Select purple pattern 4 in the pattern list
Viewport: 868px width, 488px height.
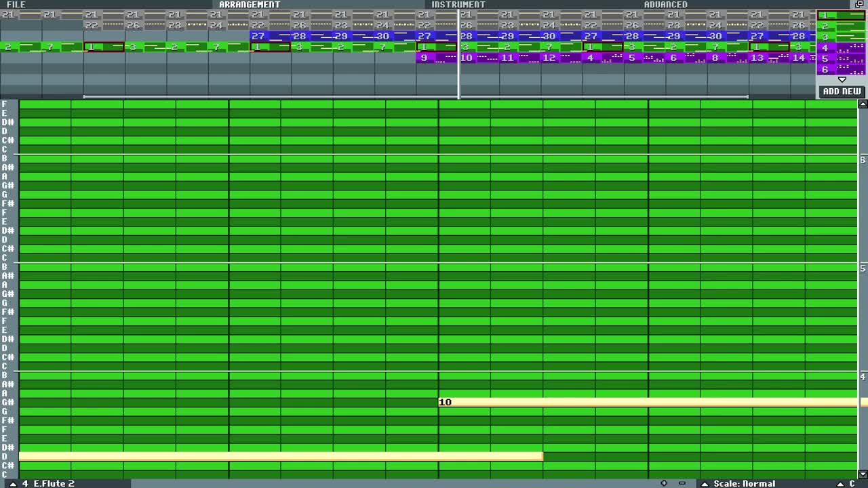point(841,47)
